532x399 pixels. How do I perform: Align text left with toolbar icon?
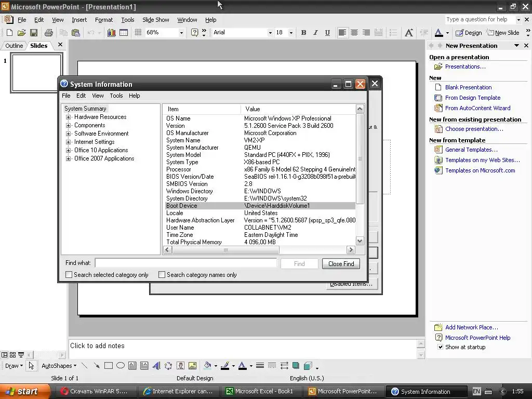tap(342, 33)
